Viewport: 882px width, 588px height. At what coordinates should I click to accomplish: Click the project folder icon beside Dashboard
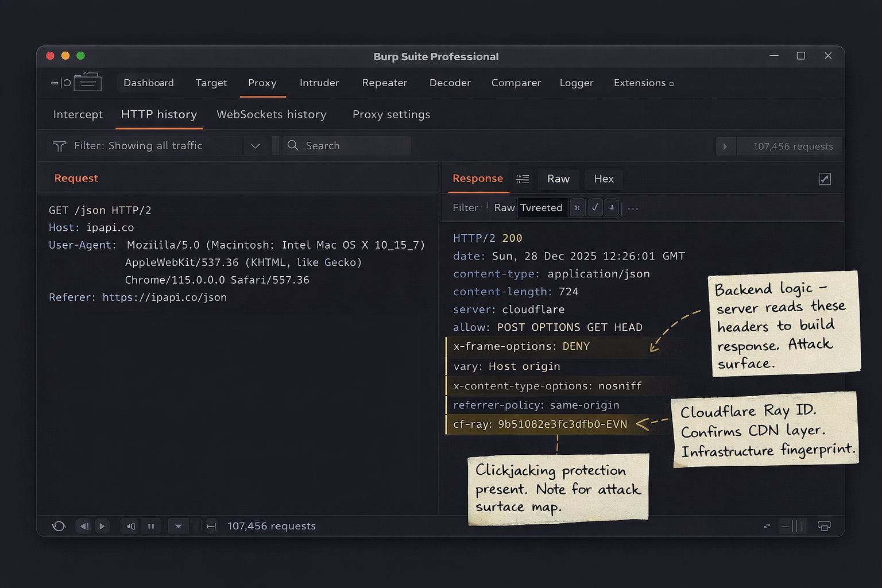click(x=87, y=83)
